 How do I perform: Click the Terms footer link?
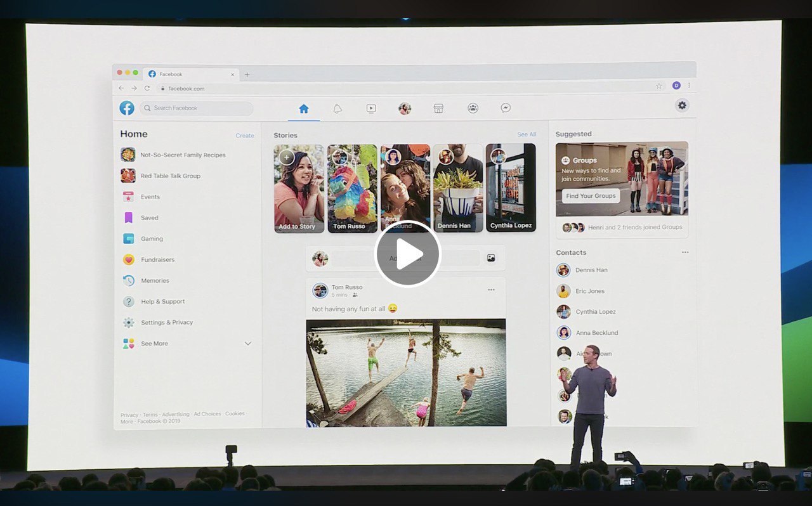tap(150, 415)
